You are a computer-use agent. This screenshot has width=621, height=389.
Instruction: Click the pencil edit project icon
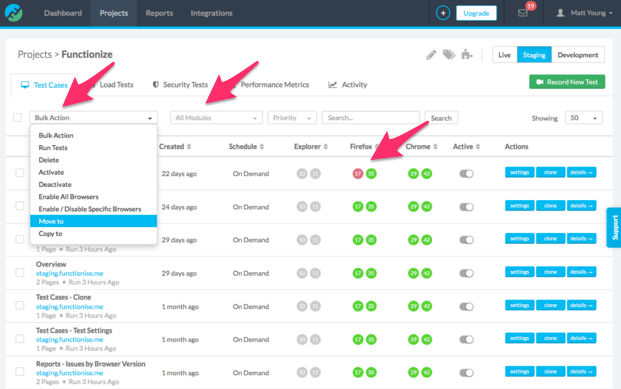431,55
